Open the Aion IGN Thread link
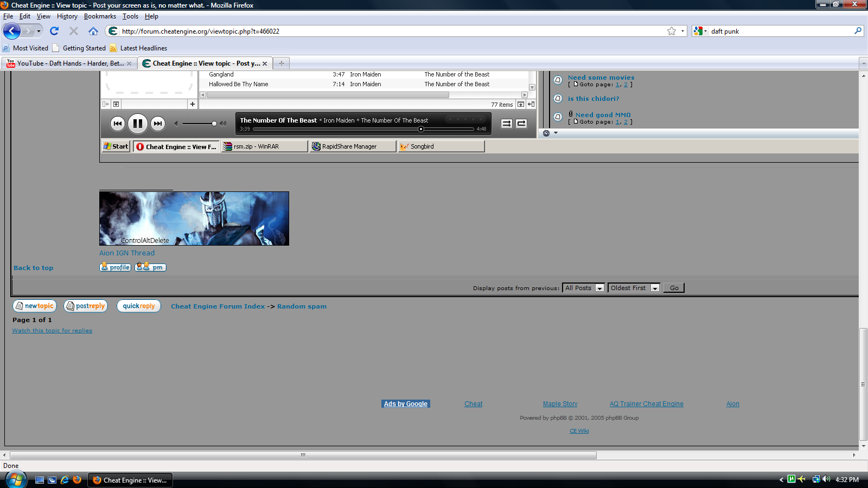868x488 pixels. tap(127, 253)
